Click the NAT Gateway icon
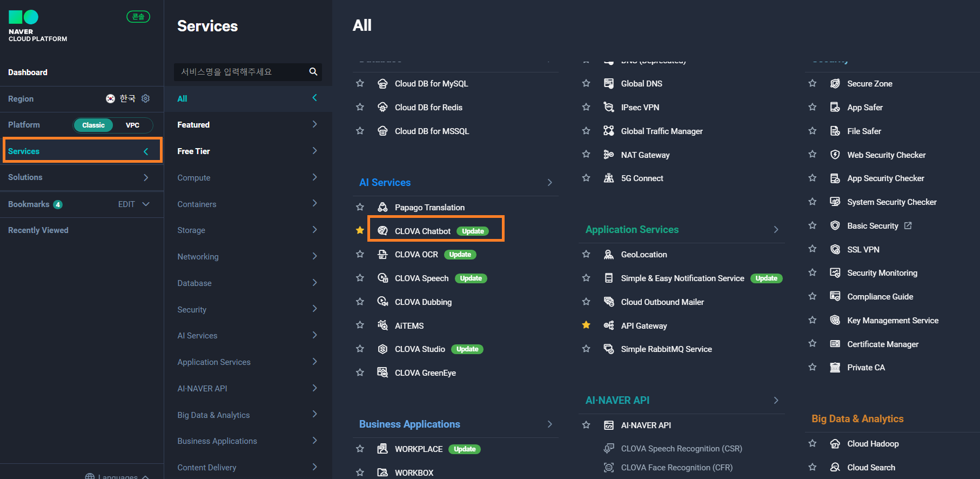This screenshot has width=980, height=479. 609,155
